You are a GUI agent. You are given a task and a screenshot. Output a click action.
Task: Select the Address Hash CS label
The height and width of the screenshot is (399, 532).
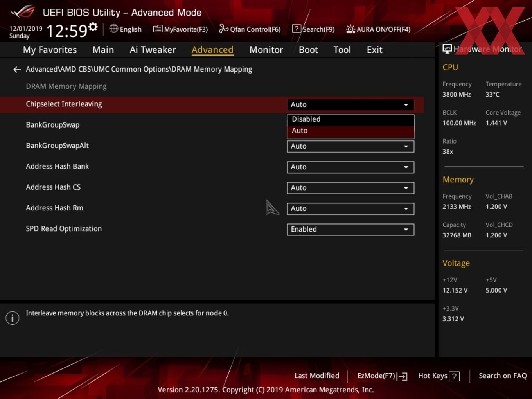(x=53, y=187)
